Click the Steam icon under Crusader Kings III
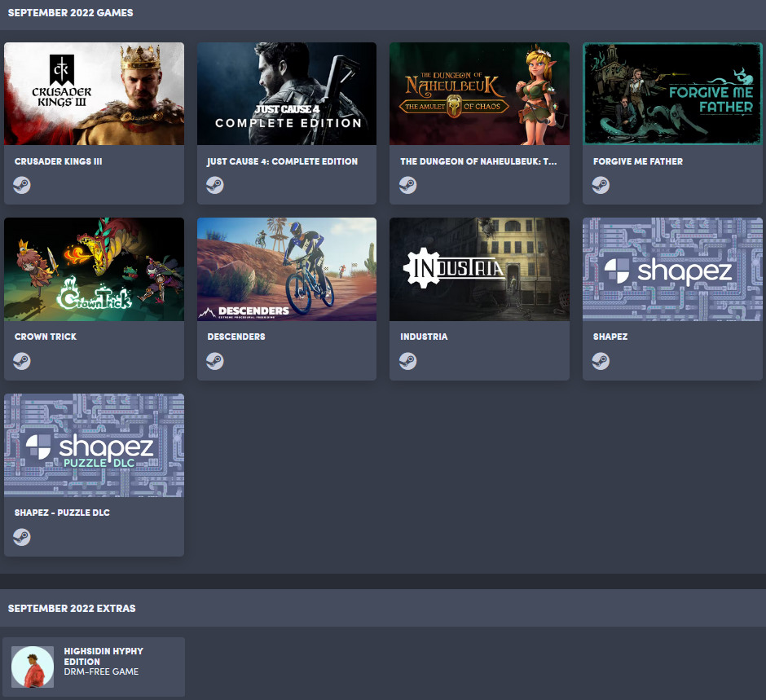766x700 pixels. tap(22, 185)
